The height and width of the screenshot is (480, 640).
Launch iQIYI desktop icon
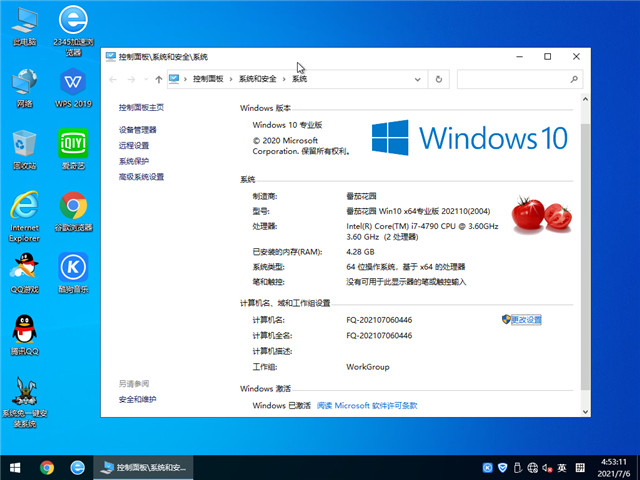tap(72, 144)
